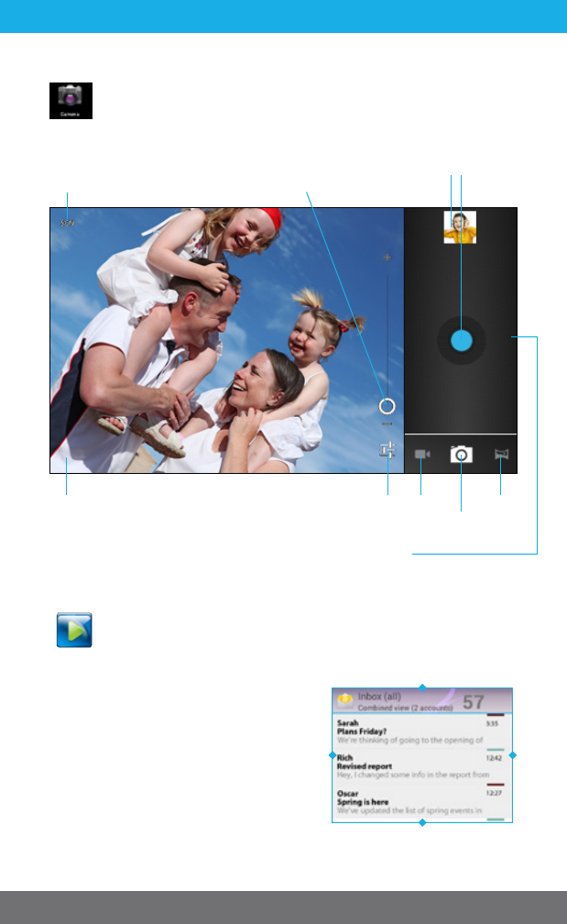Click the 12:27 timestamp
The width and height of the screenshot is (567, 924).
coord(494,793)
